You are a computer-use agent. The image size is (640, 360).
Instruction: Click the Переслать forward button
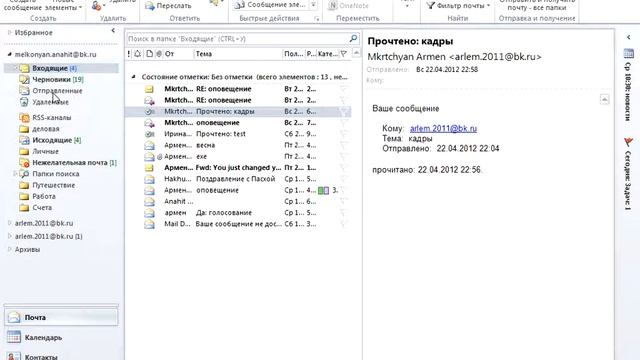pos(169,6)
